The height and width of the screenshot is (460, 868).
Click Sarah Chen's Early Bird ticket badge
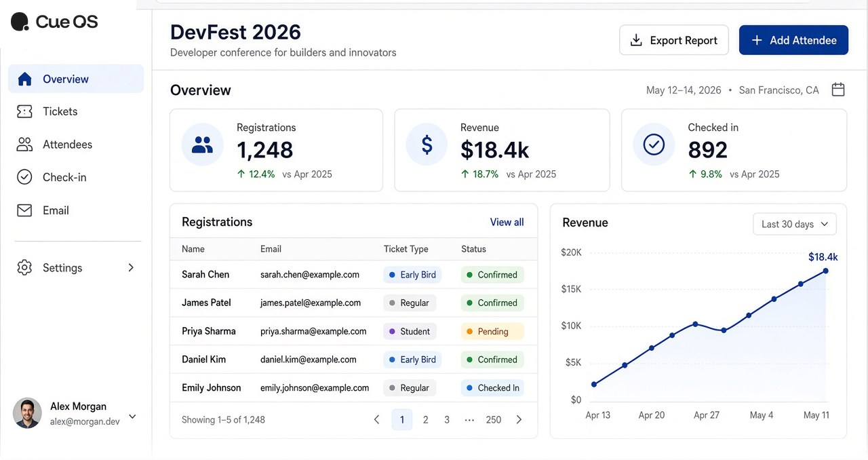point(412,275)
